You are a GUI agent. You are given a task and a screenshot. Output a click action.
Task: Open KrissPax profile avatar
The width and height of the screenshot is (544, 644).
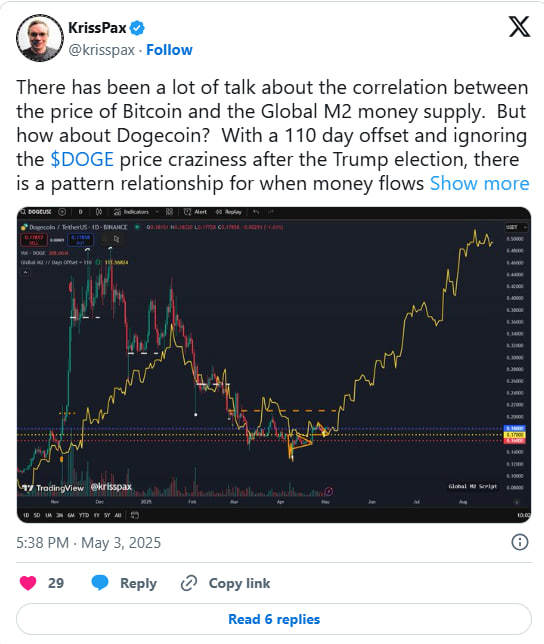pyautogui.click(x=39, y=38)
